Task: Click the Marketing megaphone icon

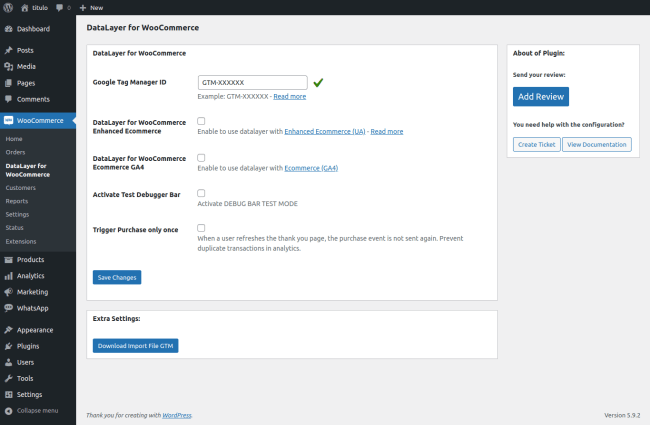Action: click(x=8, y=291)
